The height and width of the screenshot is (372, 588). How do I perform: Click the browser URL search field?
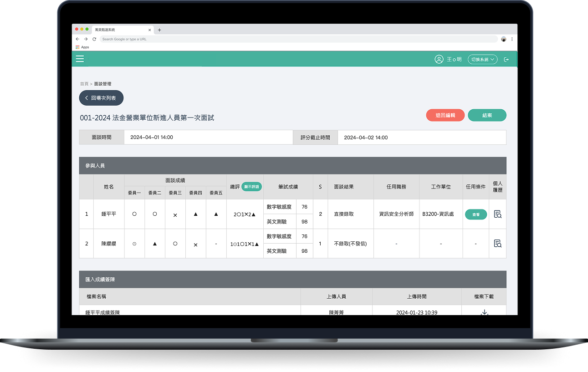pos(296,39)
